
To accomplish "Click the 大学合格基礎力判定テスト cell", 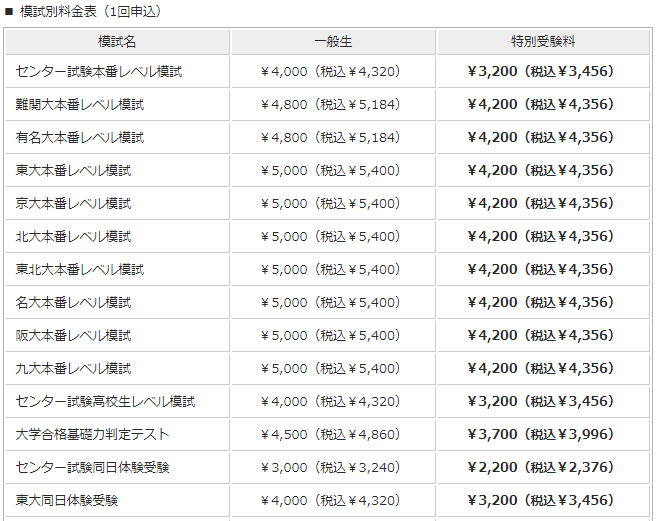I will (117, 435).
